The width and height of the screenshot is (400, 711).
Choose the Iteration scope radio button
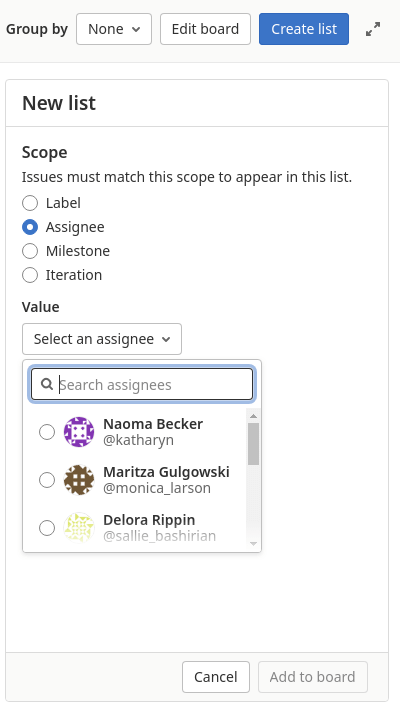pyautogui.click(x=30, y=275)
